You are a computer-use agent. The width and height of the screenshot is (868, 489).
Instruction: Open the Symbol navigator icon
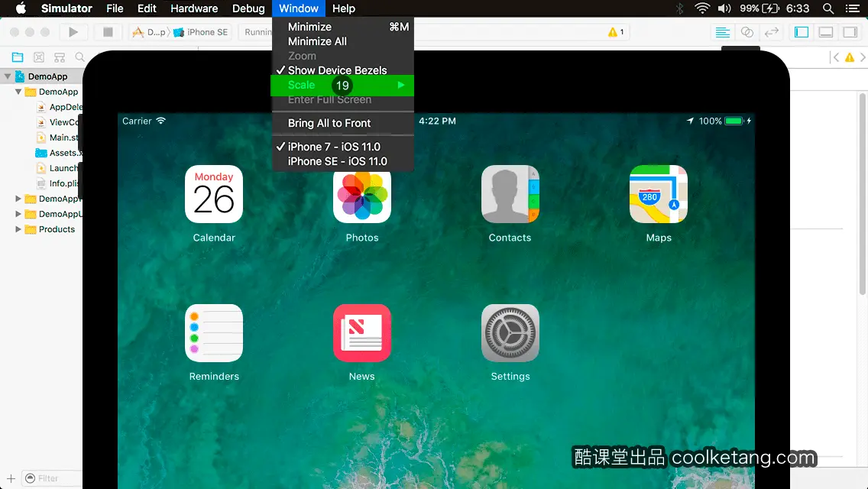pyautogui.click(x=60, y=57)
